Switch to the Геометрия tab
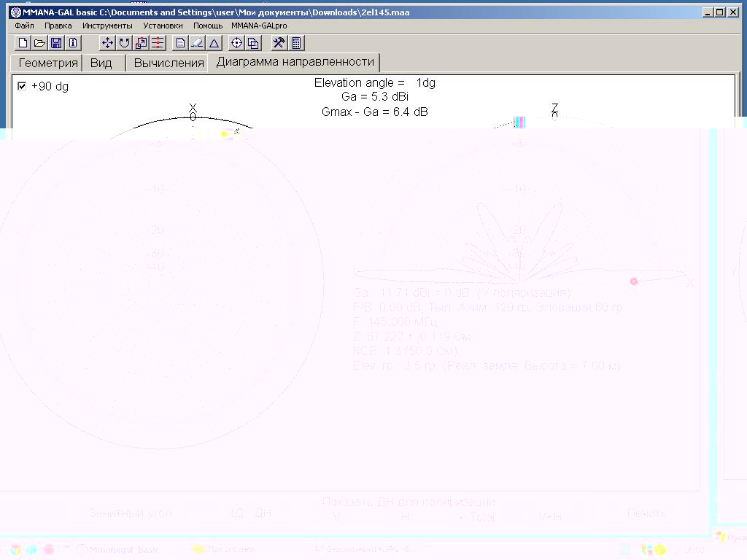This screenshot has height=560, width=747. pos(47,63)
